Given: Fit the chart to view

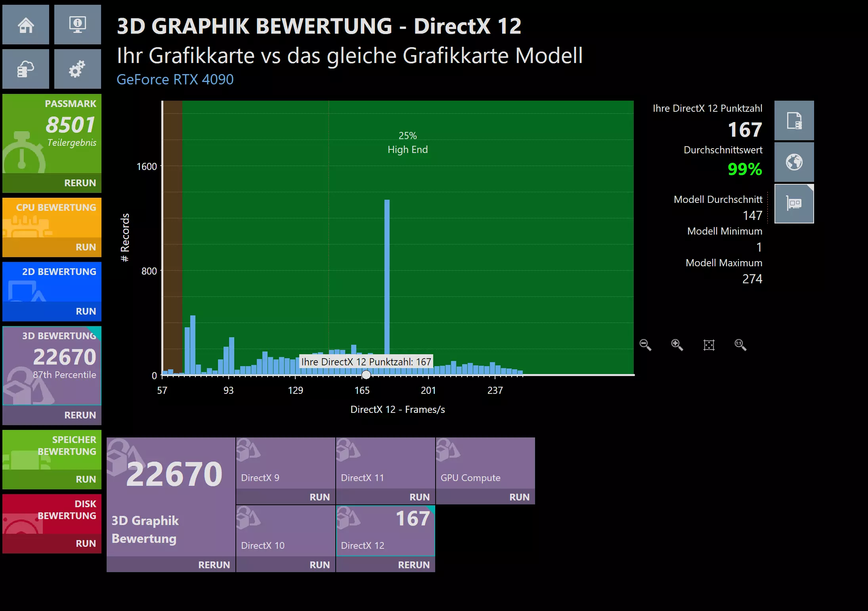Looking at the screenshot, I should 709,345.
